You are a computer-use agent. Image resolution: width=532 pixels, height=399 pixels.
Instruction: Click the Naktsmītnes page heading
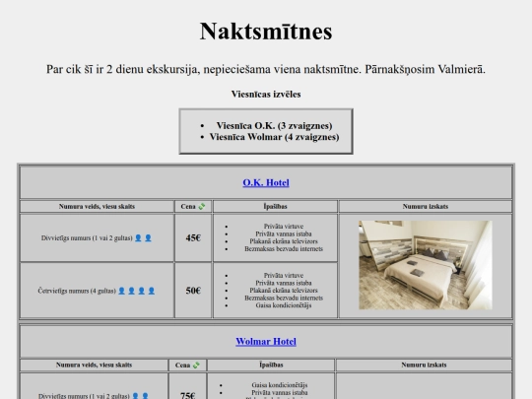(x=266, y=32)
